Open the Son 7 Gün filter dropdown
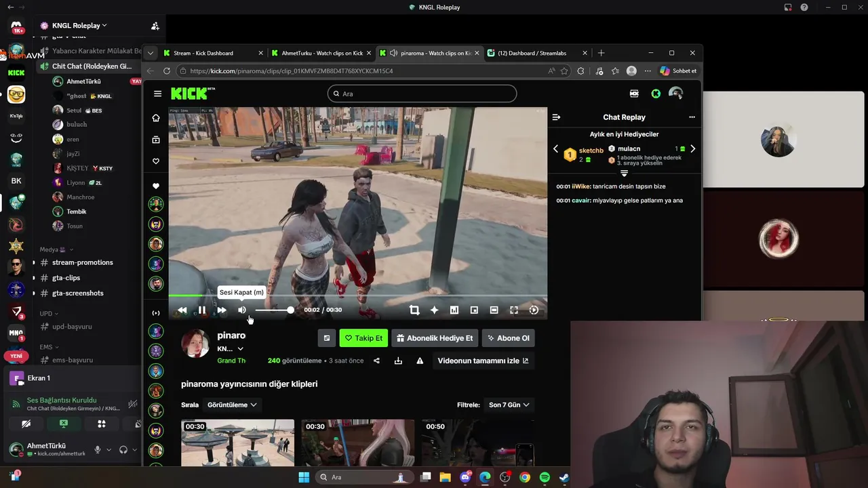 (x=509, y=405)
